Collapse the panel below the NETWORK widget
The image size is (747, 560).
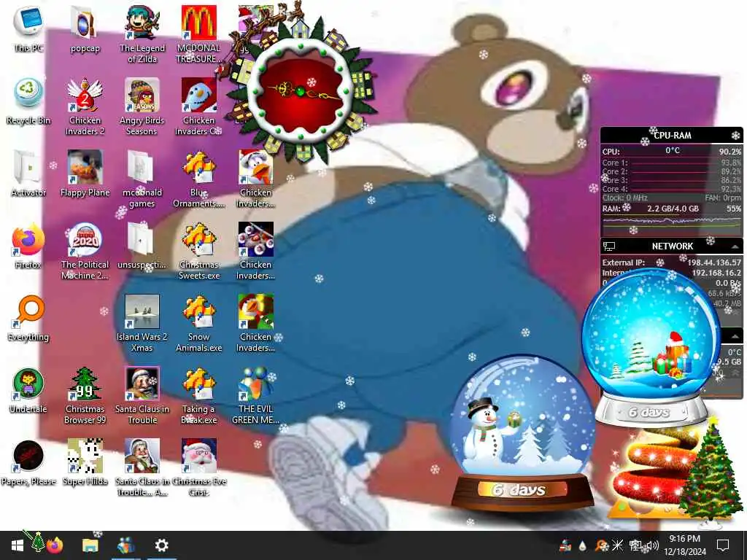(x=735, y=336)
